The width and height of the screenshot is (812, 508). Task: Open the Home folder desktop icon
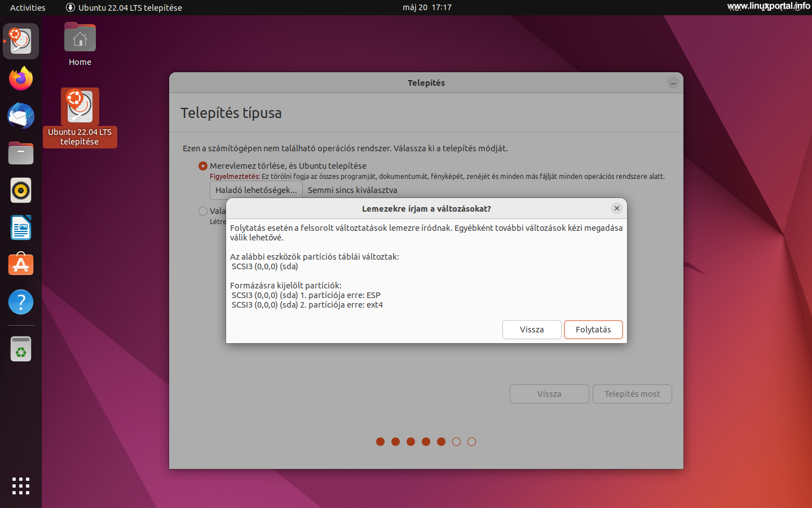(x=80, y=45)
